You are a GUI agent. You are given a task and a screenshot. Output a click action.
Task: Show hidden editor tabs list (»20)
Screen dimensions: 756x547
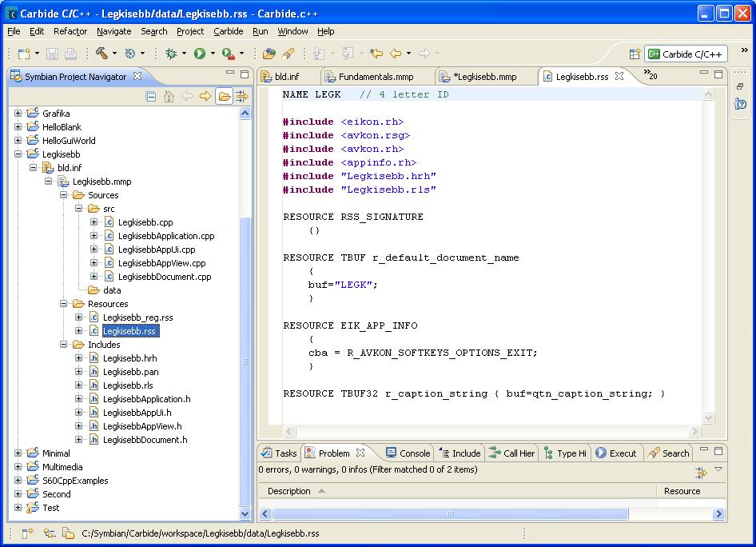(x=651, y=74)
